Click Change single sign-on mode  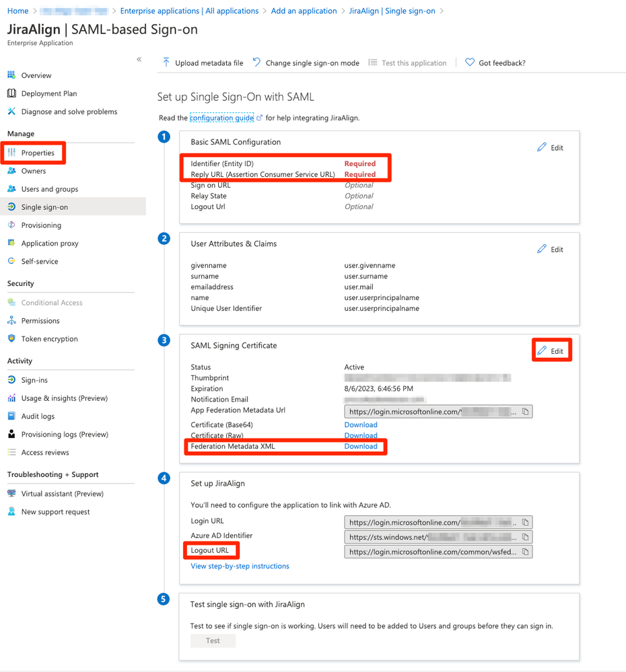tap(306, 63)
